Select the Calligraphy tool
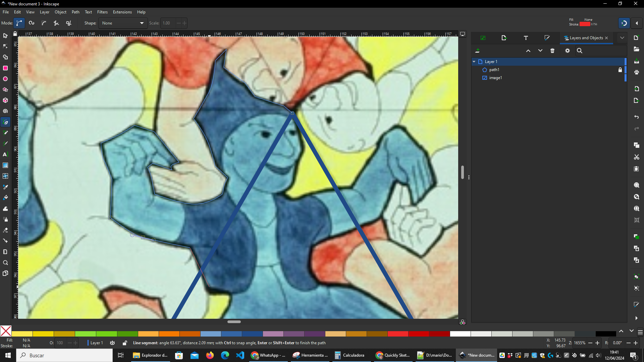Viewport: 644px width, 362px height. 5,144
